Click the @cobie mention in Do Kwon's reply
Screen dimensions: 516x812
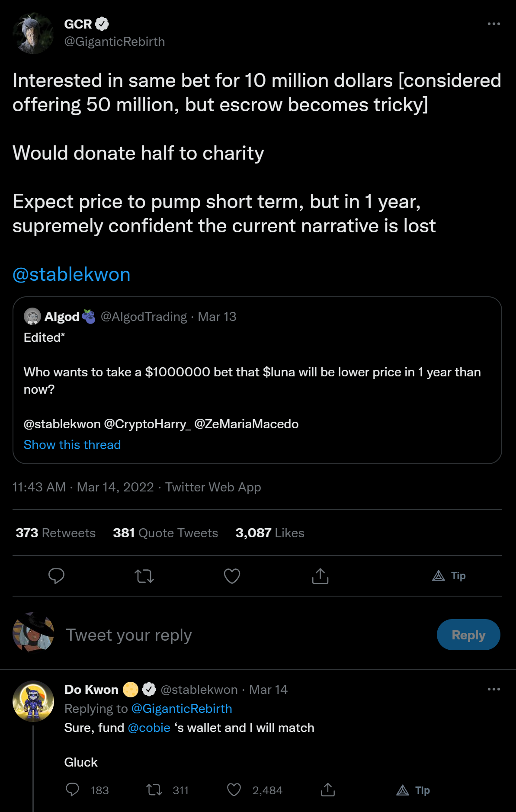click(149, 728)
